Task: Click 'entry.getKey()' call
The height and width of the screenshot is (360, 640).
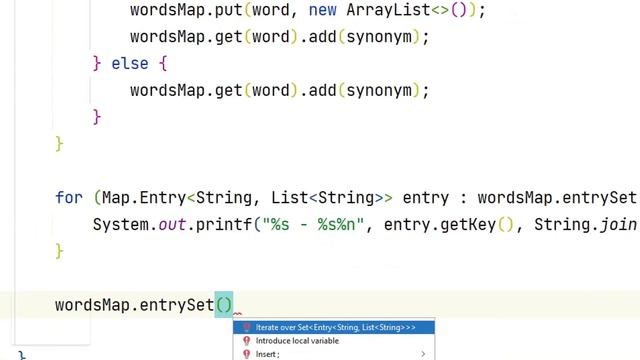Action: [x=449, y=225]
